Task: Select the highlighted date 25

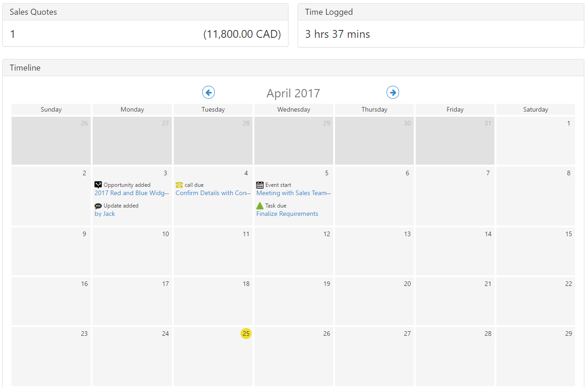Action: point(246,333)
